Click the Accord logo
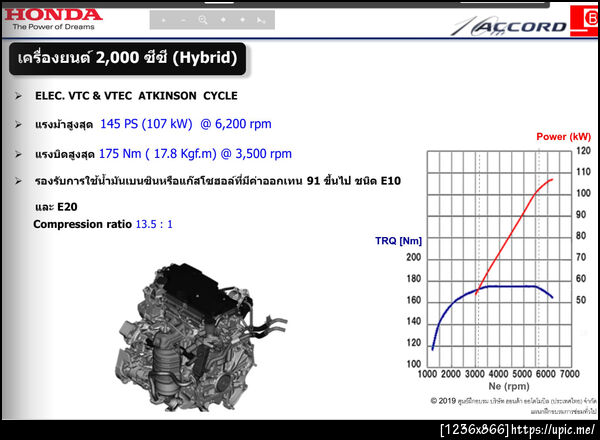 pos(510,26)
